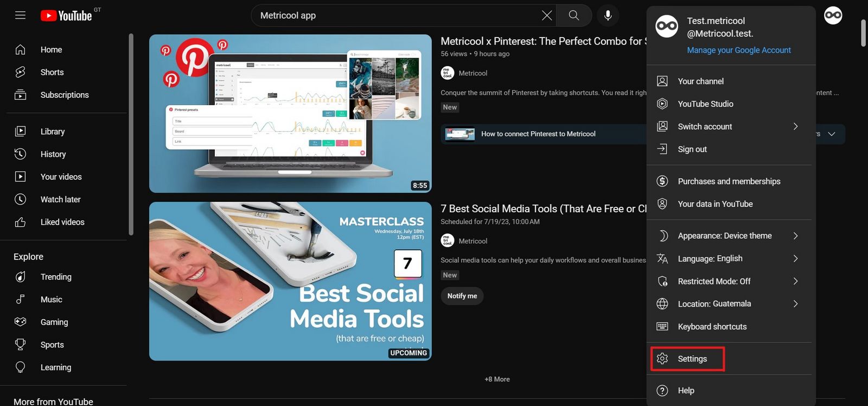868x406 pixels.
Task: Open Watch later in sidebar
Action: (60, 199)
